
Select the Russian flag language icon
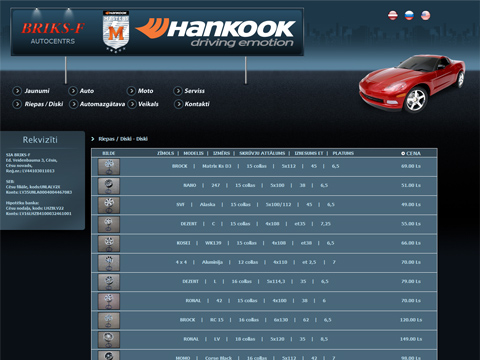[x=409, y=15]
